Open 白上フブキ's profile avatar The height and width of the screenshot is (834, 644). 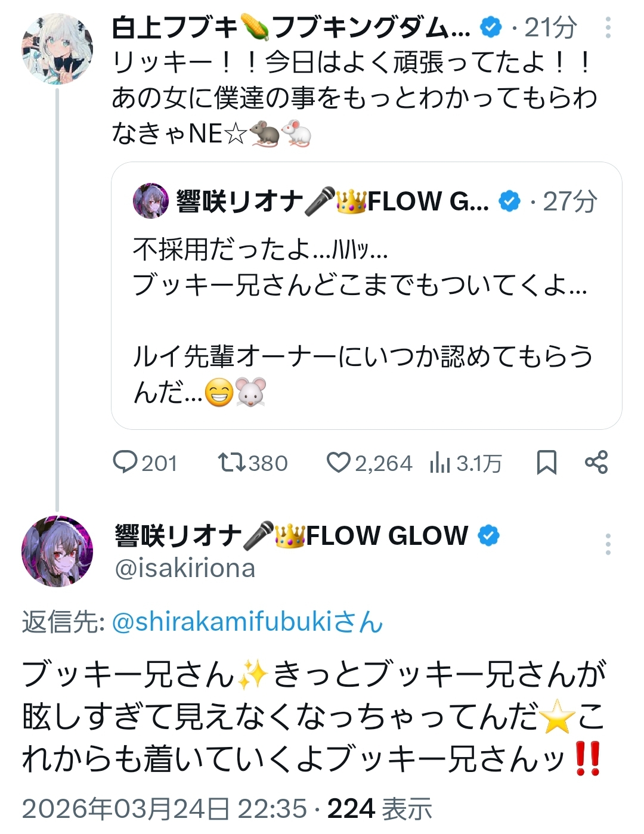[57, 49]
